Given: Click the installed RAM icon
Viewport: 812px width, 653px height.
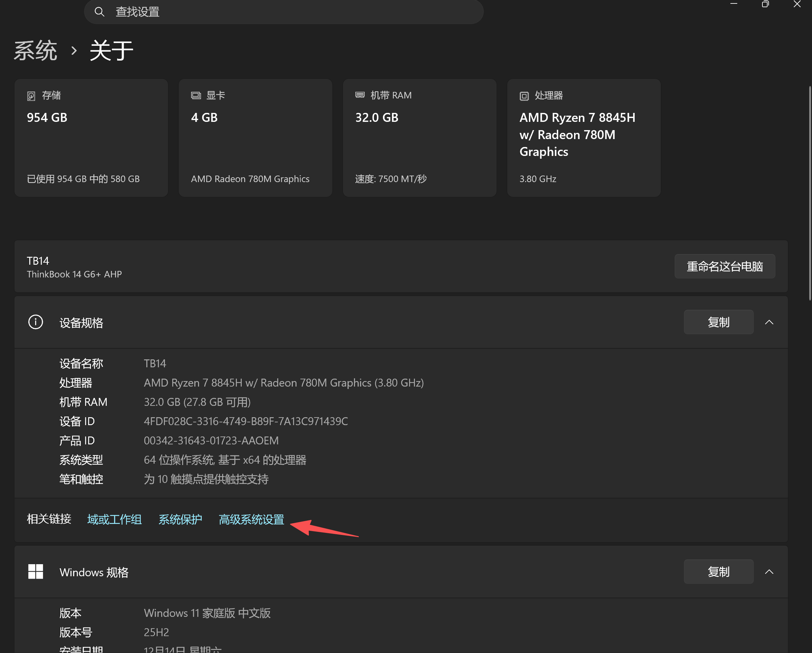Looking at the screenshot, I should [360, 95].
